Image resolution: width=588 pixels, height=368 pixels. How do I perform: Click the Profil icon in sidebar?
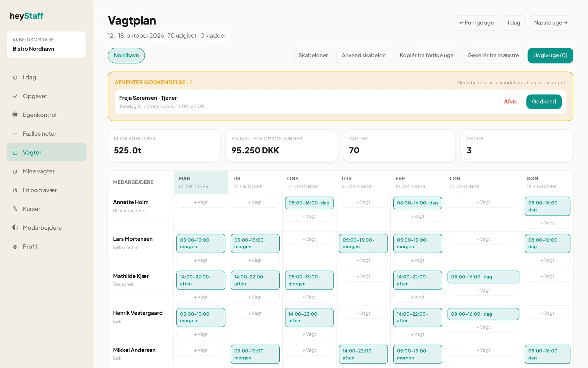coord(15,247)
